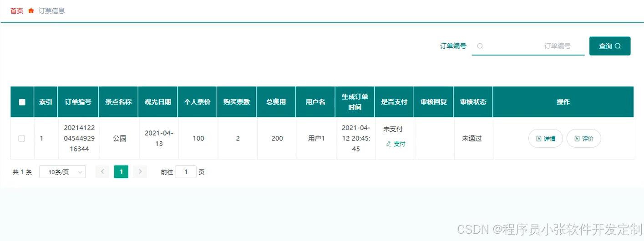
Task: Click the total cost cell 200
Action: (x=277, y=138)
